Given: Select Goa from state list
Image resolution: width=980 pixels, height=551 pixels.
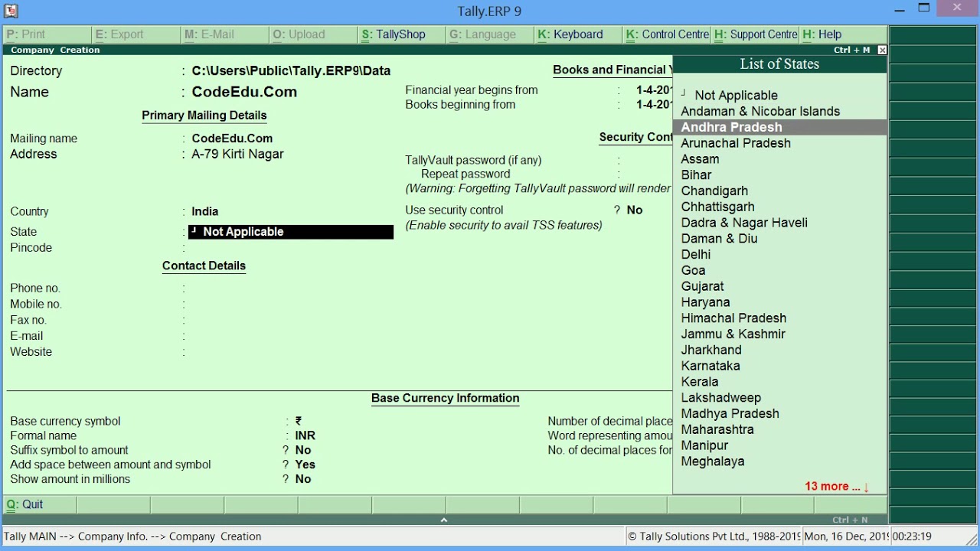Looking at the screenshot, I should pos(693,271).
